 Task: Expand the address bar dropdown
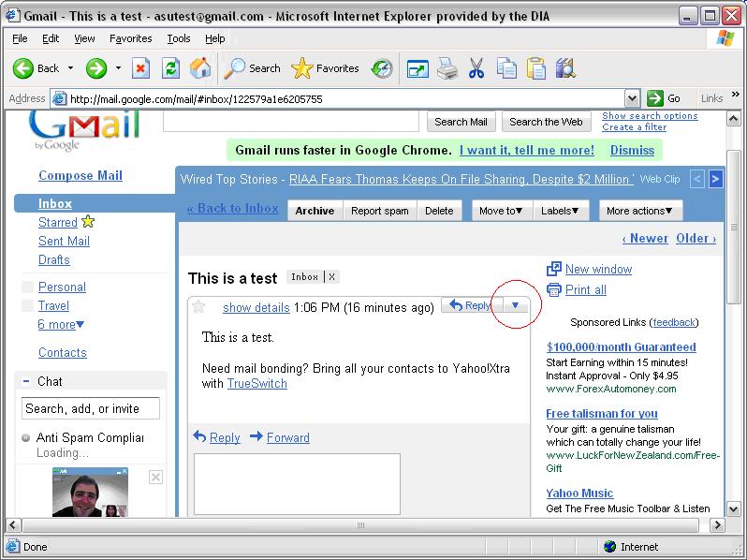[x=632, y=98]
